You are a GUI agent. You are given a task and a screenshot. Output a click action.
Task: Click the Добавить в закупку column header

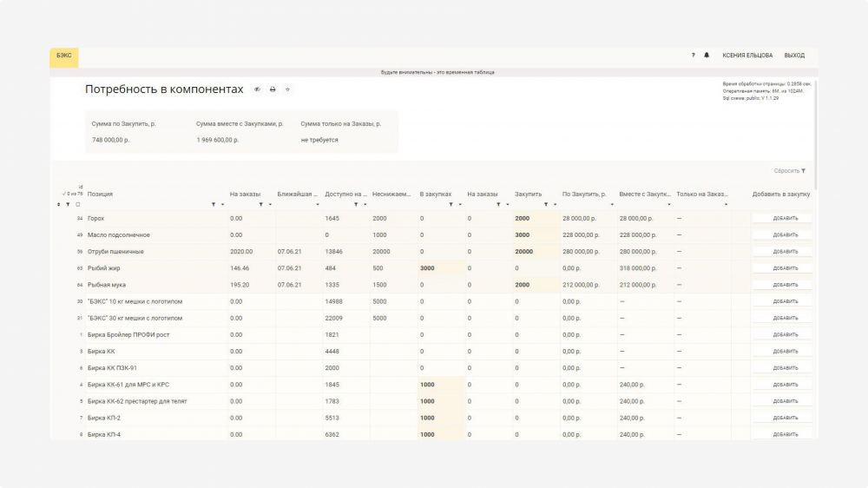point(781,194)
